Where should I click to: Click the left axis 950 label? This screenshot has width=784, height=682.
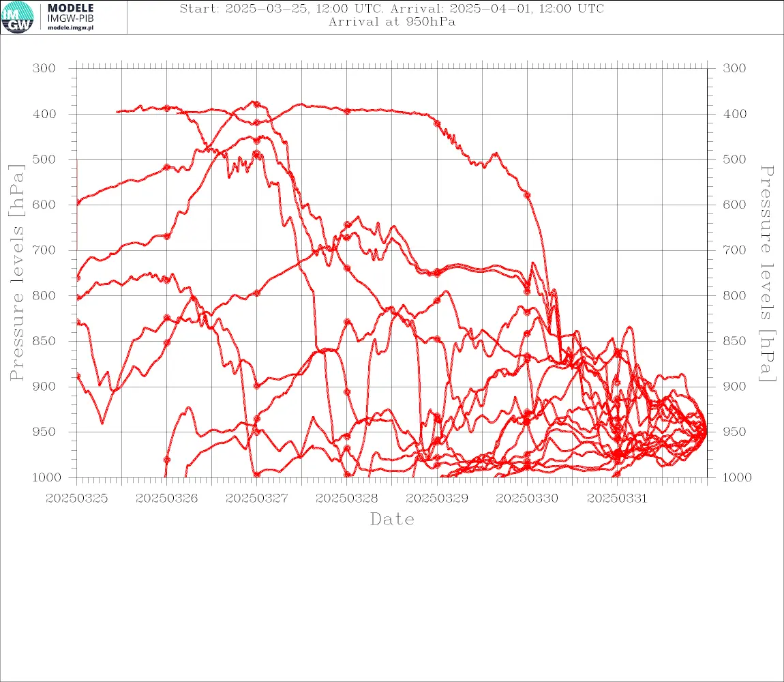pyautogui.click(x=44, y=431)
